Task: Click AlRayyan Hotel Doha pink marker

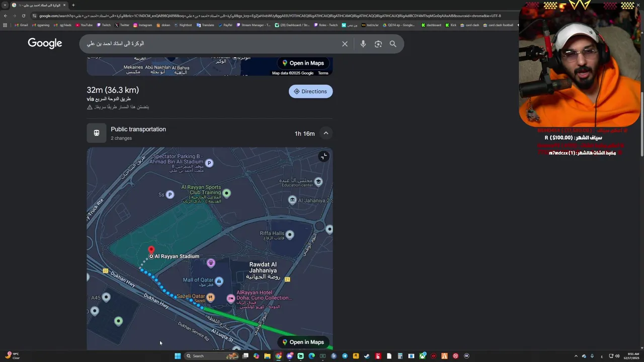Action: click(x=230, y=299)
